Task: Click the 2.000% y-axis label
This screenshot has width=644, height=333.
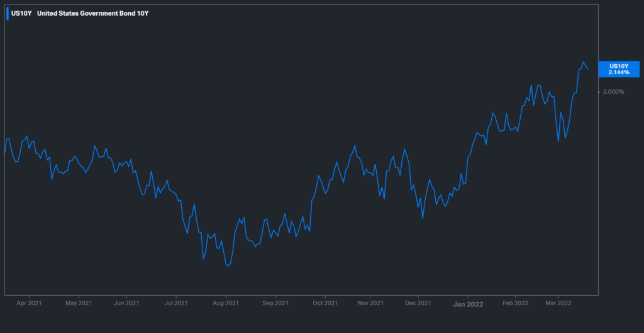Action: click(614, 92)
